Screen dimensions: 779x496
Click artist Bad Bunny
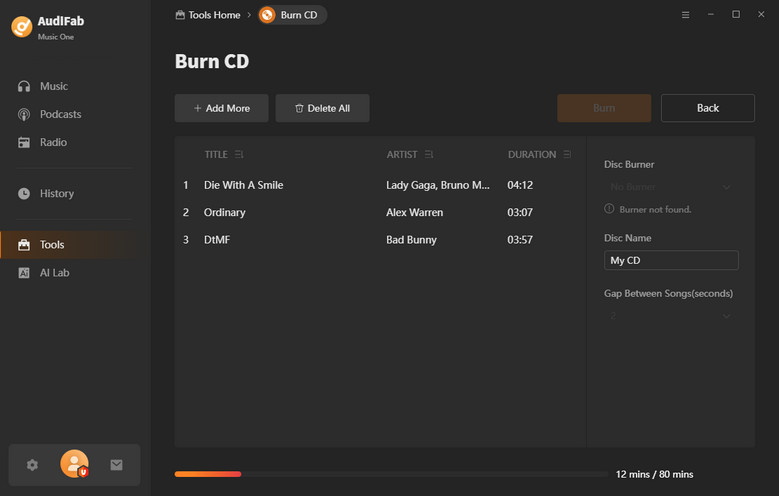[x=411, y=240]
